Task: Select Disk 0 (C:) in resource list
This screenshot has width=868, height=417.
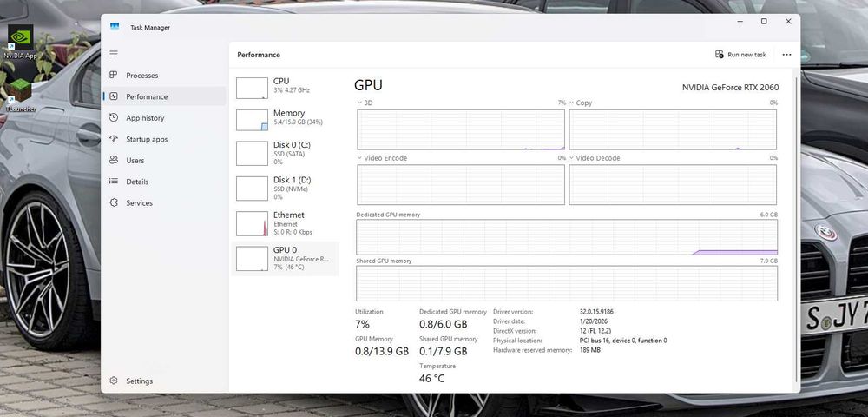Action: [285, 153]
